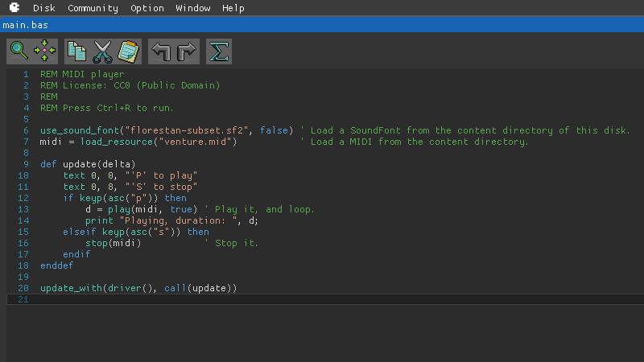Viewport: 644px width, 362px height.
Task: Click the "venture.mid" string in code
Action: (200, 142)
